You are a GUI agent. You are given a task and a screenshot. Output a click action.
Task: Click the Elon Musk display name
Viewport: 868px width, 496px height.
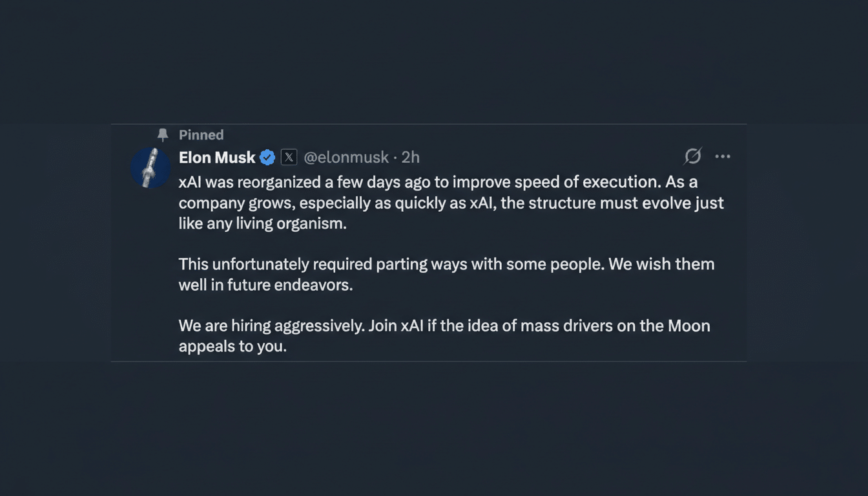pyautogui.click(x=217, y=157)
